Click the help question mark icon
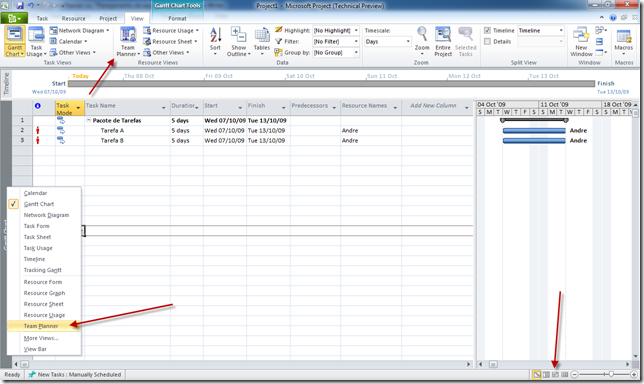Screen dimensions: 644x384 click(x=613, y=18)
